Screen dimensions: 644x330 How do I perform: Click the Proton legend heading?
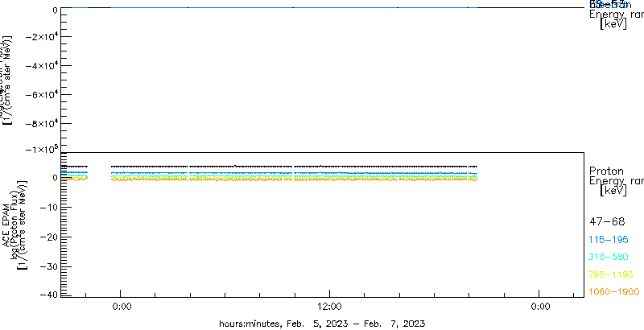point(606,171)
